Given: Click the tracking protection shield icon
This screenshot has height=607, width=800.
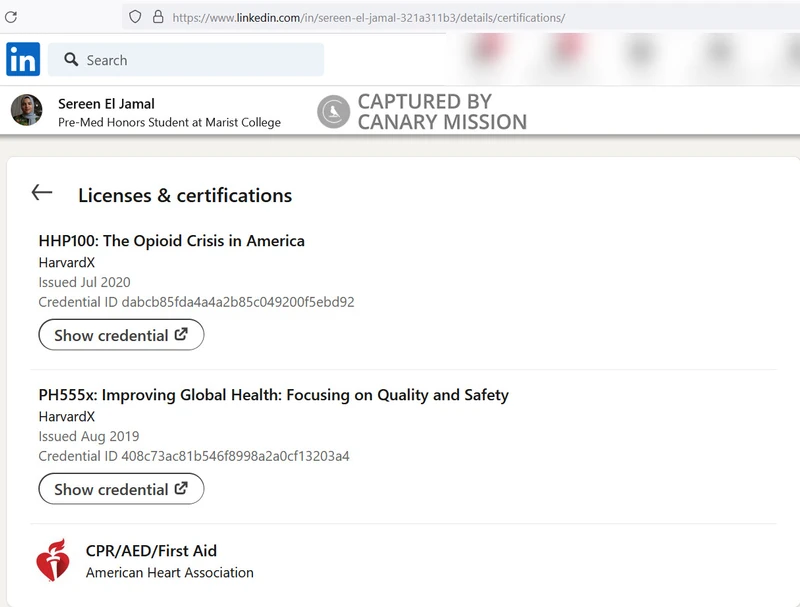Looking at the screenshot, I should [135, 17].
